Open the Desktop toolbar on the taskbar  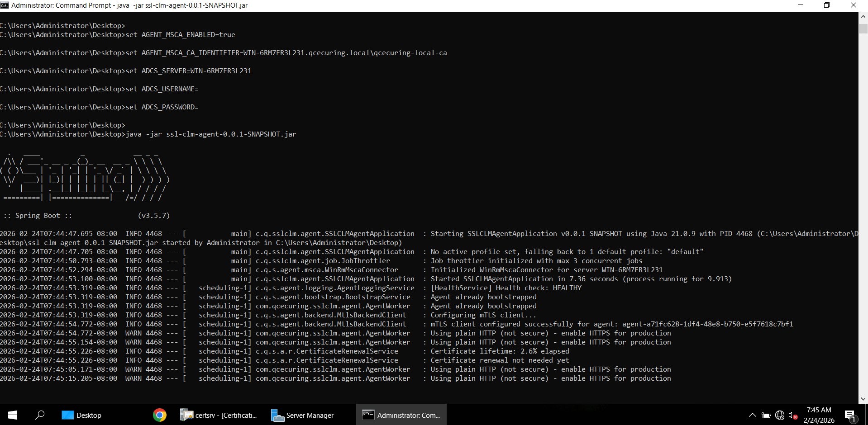pos(82,415)
